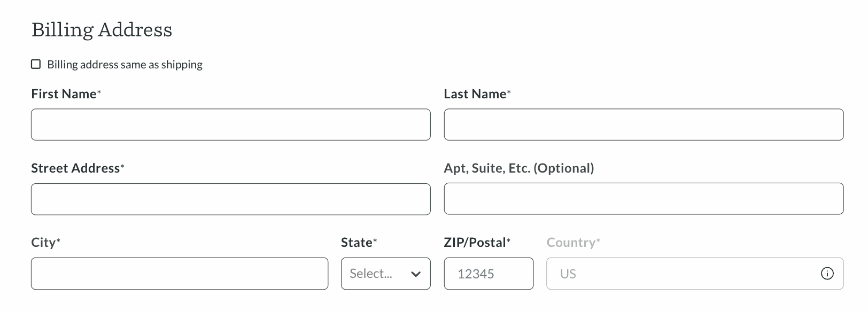This screenshot has height=311, width=868.
Task: Click the Country field info icon
Action: click(827, 274)
